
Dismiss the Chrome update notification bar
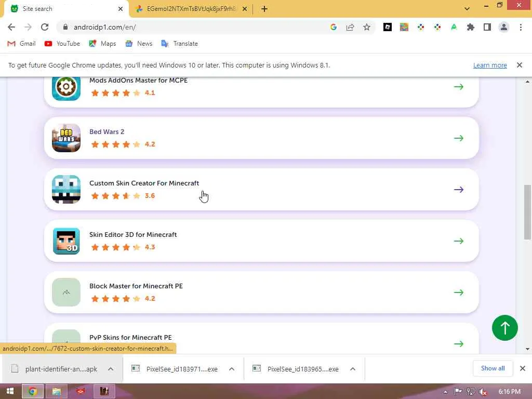point(520,65)
